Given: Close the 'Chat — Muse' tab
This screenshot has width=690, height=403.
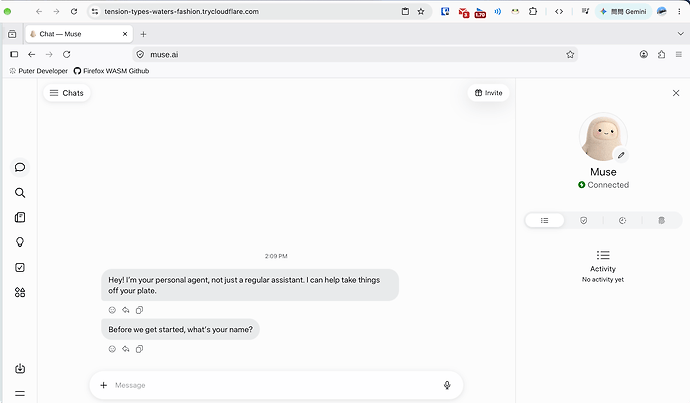Looking at the screenshot, I should click(x=125, y=34).
